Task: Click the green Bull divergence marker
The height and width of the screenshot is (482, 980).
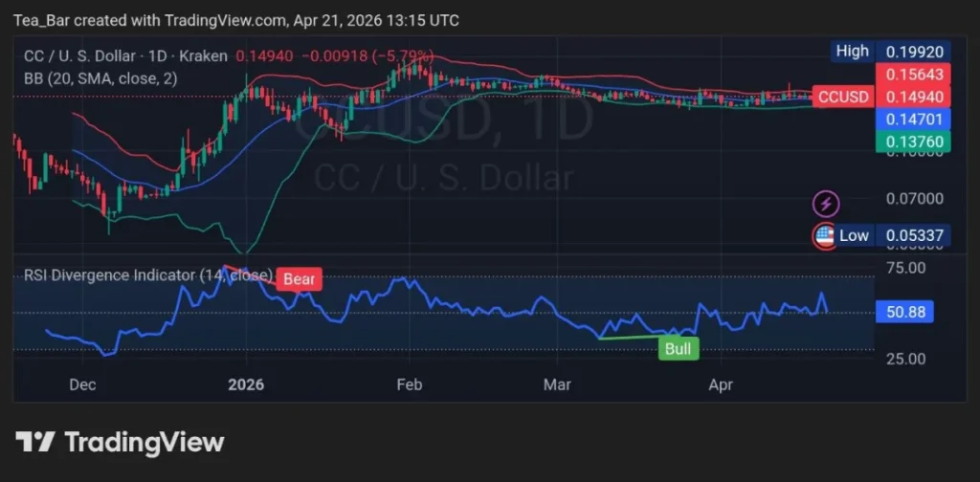Action: (x=678, y=348)
